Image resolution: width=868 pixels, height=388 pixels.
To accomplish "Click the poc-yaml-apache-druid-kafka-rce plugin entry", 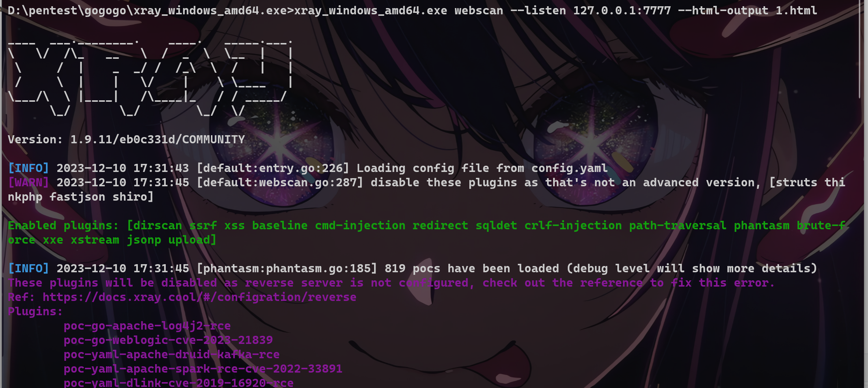I will [172, 354].
